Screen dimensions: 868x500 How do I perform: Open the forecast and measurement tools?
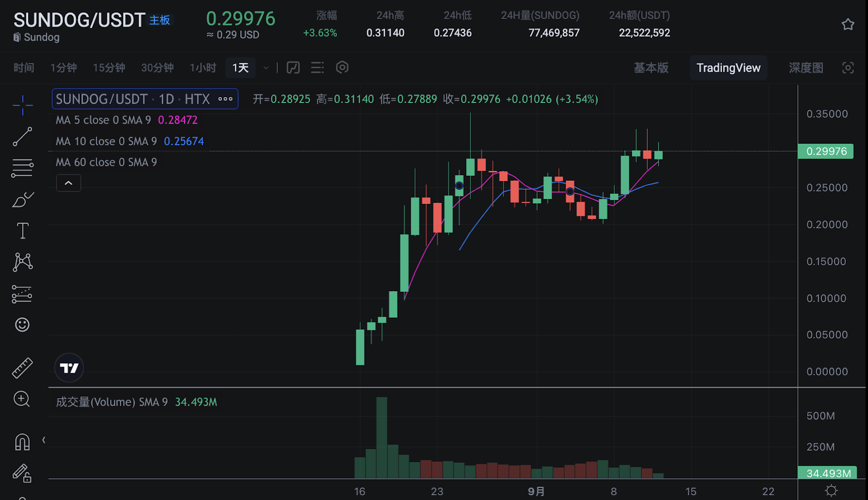pyautogui.click(x=22, y=294)
